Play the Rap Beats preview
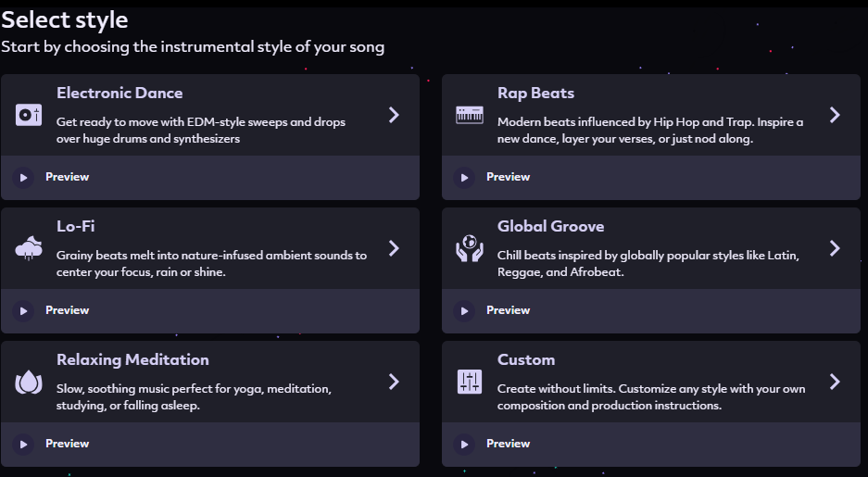868x477 pixels. [x=465, y=177]
